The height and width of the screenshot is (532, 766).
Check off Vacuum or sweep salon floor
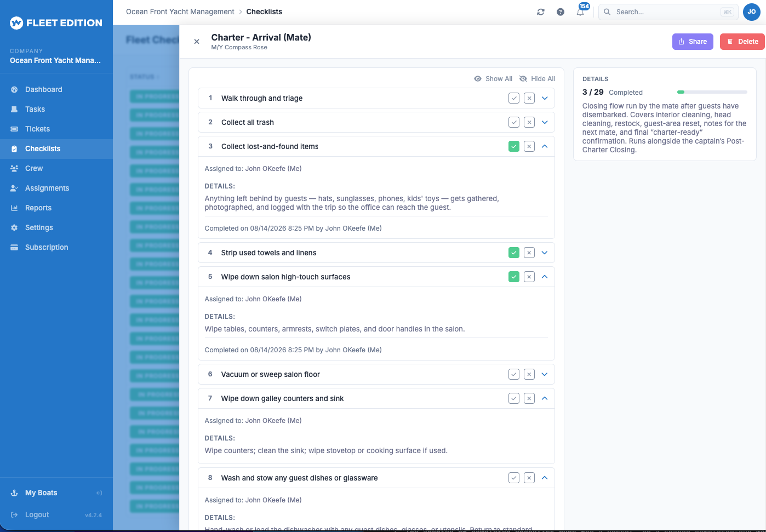point(514,374)
